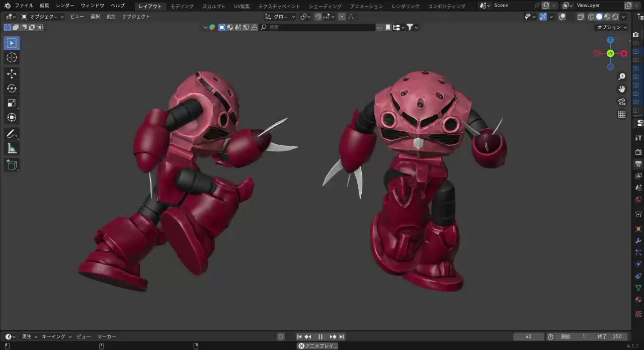Switch to wireframe viewport shading
Image resolution: width=644 pixels, height=350 pixels.
coord(591,17)
